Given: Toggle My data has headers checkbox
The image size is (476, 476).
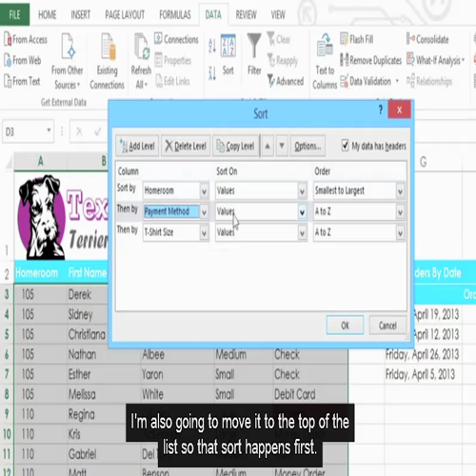Looking at the screenshot, I should pos(345,146).
